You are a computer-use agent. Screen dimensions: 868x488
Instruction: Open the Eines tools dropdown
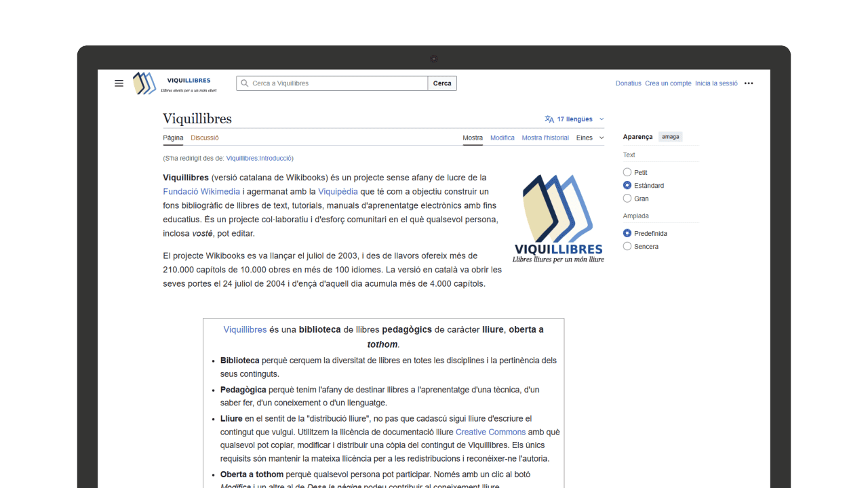590,138
